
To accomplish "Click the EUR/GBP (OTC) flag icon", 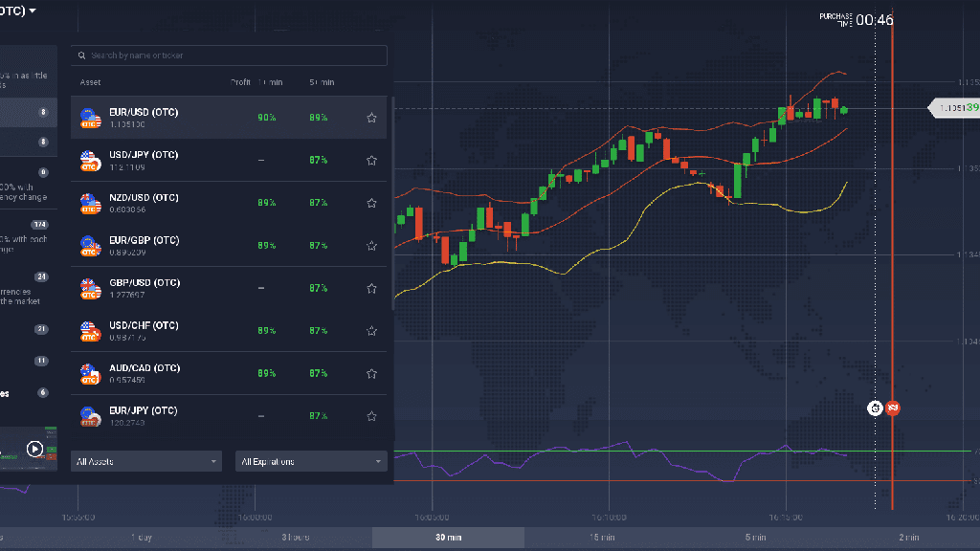I will pos(91,246).
